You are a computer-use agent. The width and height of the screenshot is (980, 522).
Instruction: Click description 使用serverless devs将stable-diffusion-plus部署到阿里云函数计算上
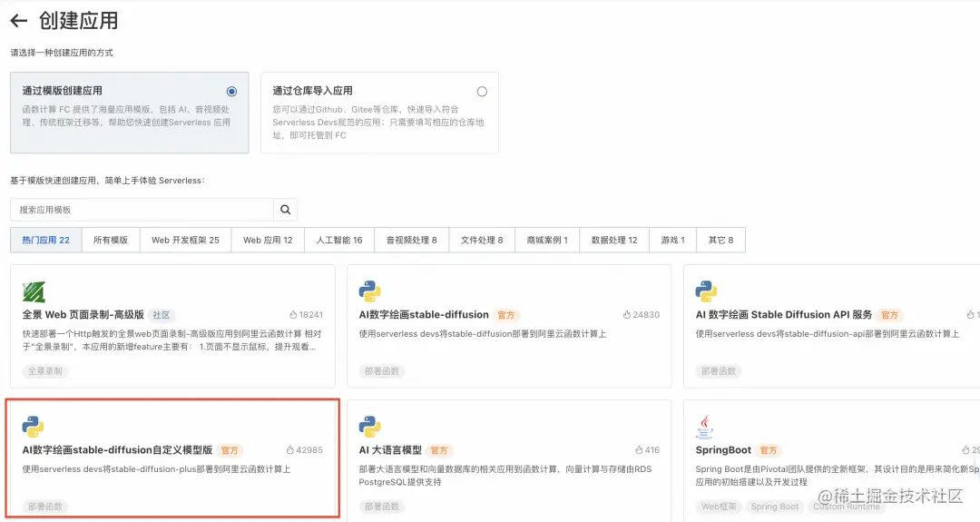(156, 468)
